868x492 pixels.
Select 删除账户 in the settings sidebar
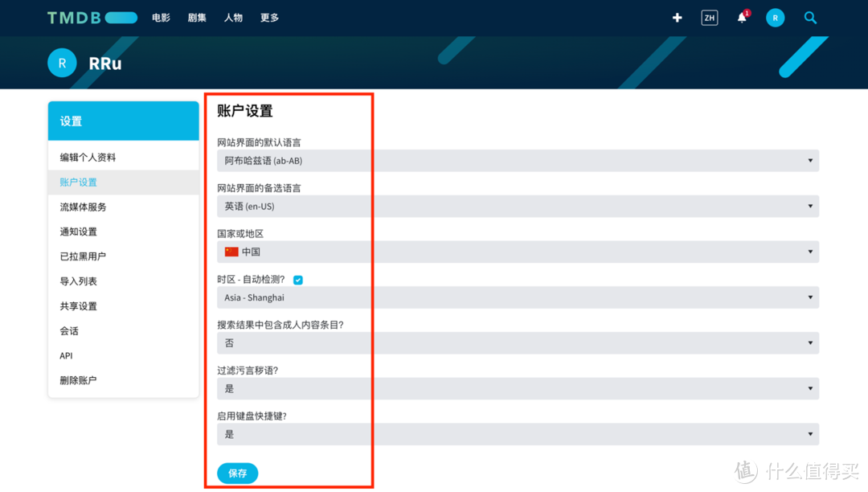pos(76,379)
